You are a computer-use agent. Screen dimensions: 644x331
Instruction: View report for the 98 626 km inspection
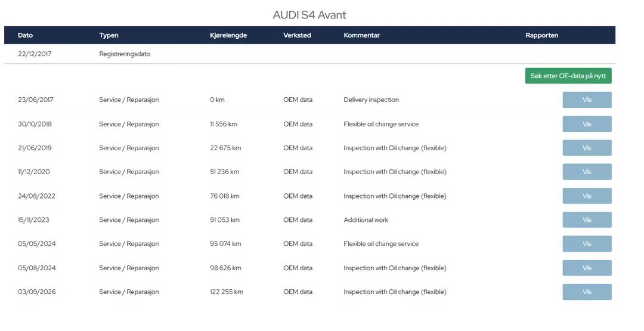587,268
